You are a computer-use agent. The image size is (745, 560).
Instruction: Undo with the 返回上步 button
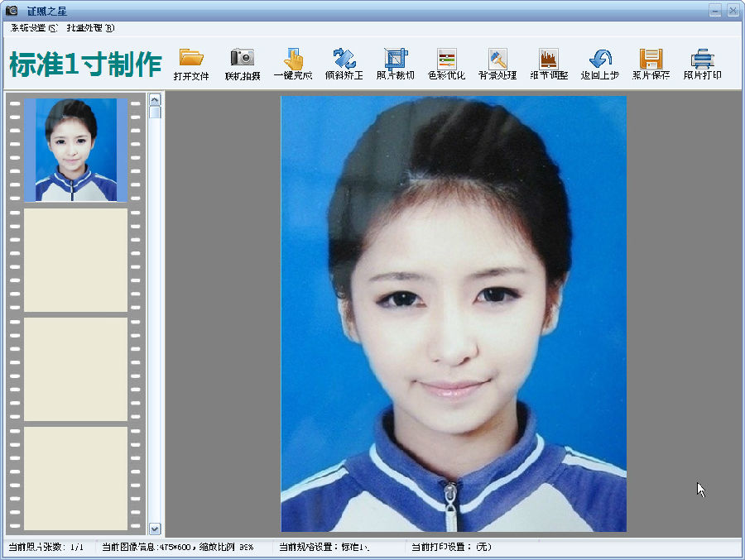[x=599, y=65]
